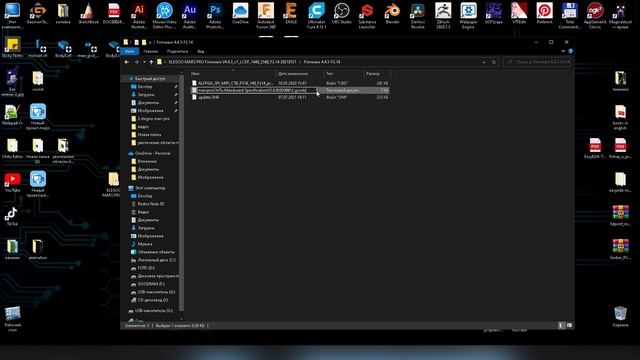
Task: Open the Корзина recycle bin
Action: [620, 316]
